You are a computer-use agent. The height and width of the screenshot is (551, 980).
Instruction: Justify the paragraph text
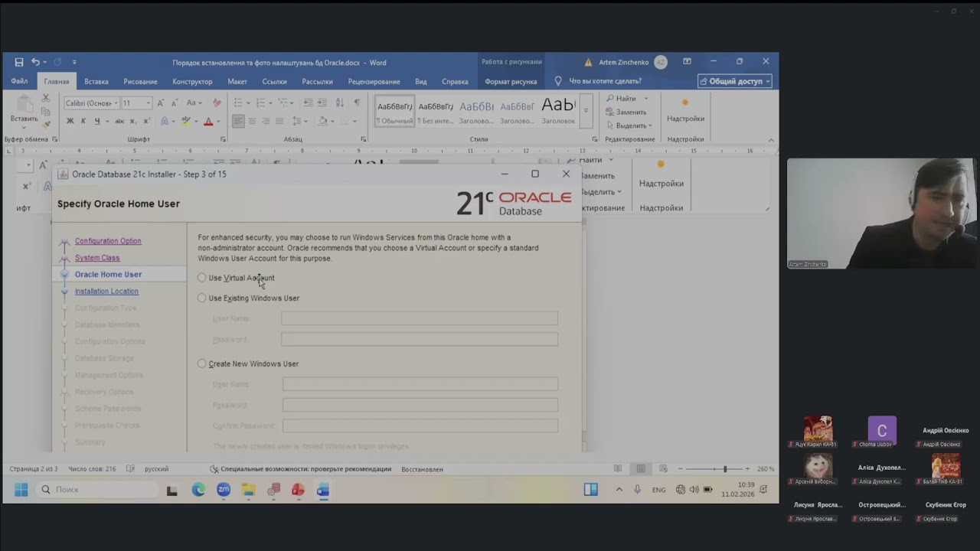279,121
